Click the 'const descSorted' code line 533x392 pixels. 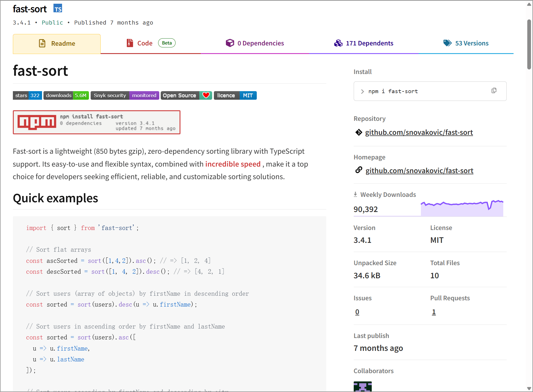tap(125, 272)
